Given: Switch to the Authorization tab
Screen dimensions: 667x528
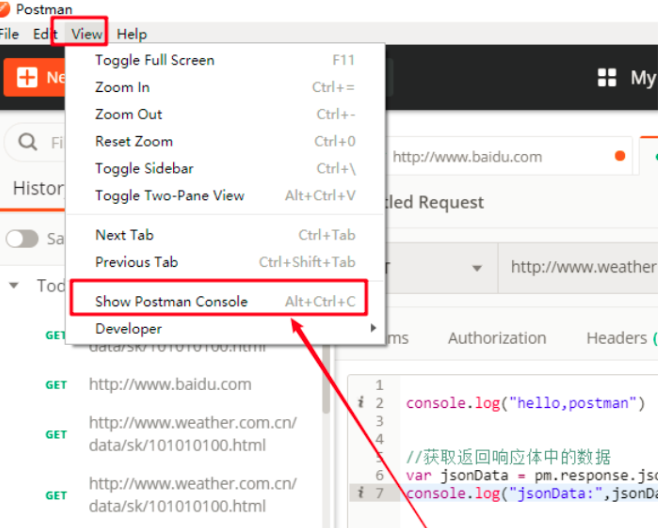Looking at the screenshot, I should tap(497, 338).
